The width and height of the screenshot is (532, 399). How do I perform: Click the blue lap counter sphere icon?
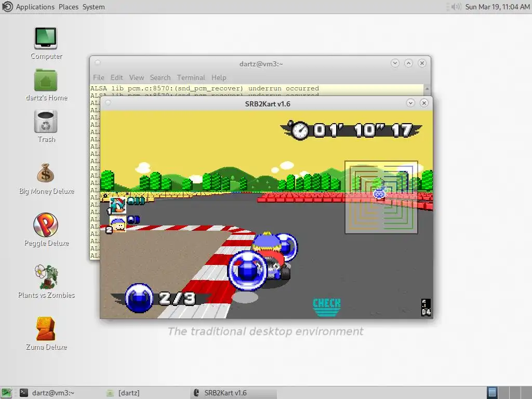tap(139, 298)
